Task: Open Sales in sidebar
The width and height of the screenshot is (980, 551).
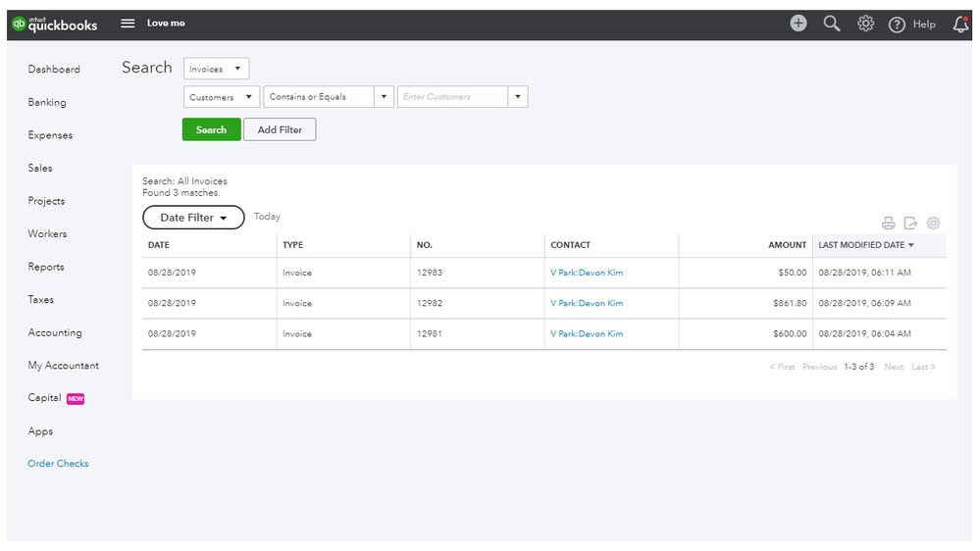Action: click(40, 168)
